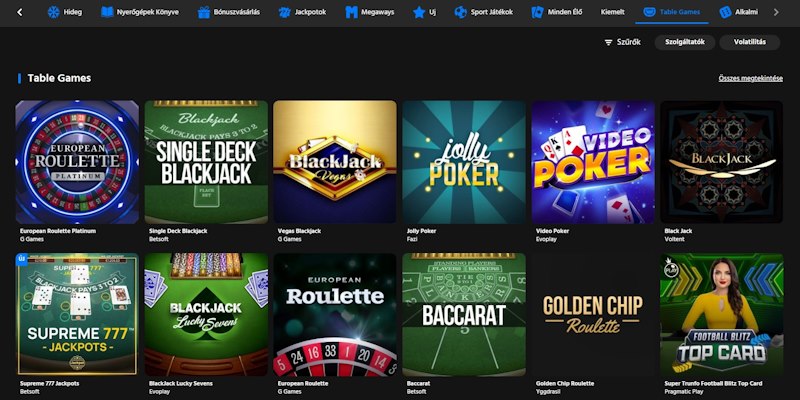Click the 'Vegas Blackjack' title text

(x=301, y=231)
